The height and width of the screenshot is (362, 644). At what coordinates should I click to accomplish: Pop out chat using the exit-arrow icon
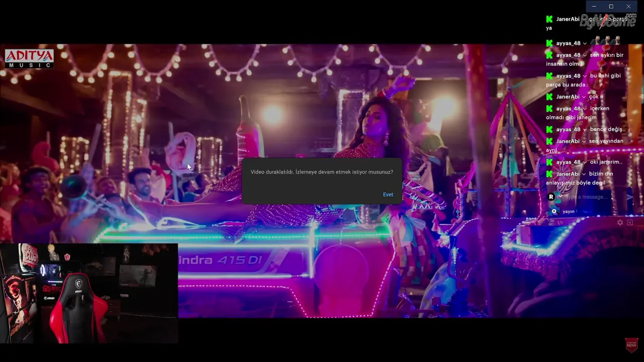pos(630,222)
